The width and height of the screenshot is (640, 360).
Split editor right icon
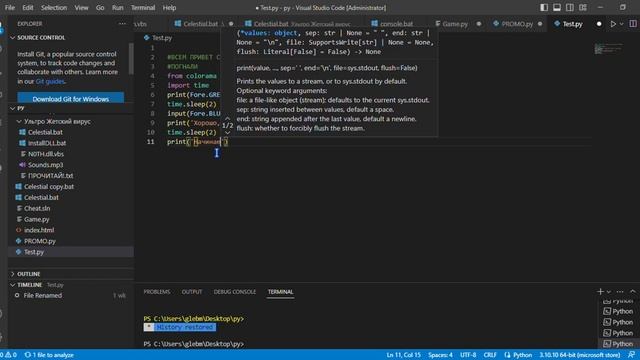(633, 24)
